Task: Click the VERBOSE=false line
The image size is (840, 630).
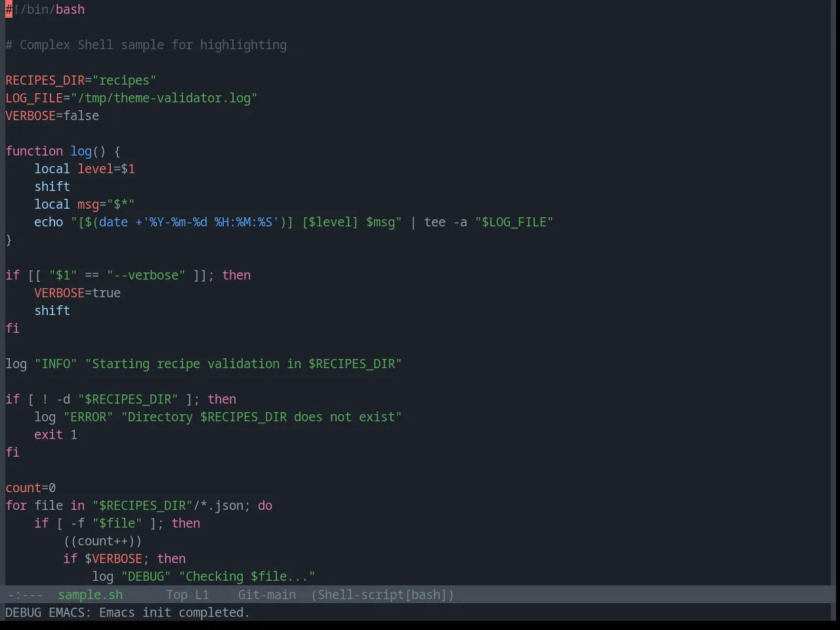Action: click(52, 116)
